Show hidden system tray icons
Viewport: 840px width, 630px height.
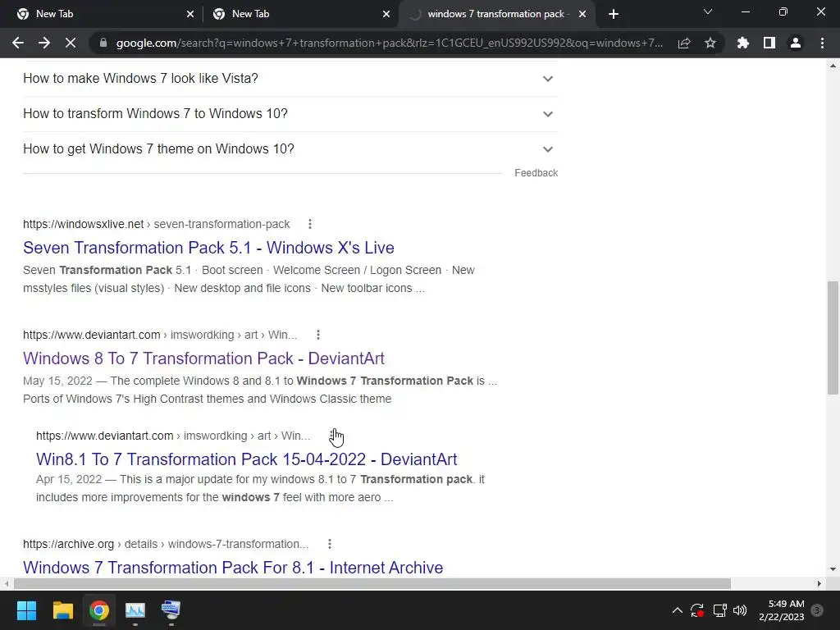pyautogui.click(x=677, y=610)
